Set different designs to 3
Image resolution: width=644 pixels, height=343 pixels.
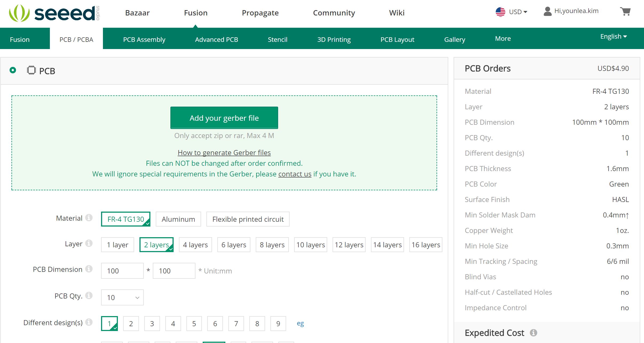click(152, 324)
